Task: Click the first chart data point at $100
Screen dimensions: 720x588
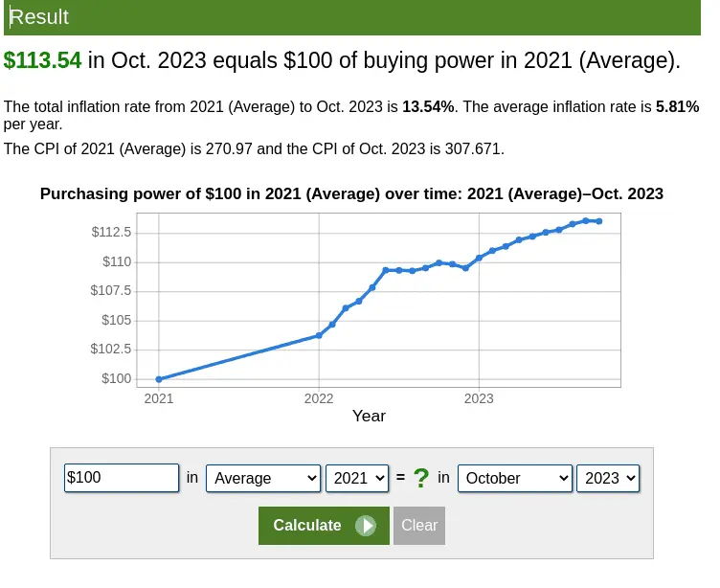Action: [159, 379]
